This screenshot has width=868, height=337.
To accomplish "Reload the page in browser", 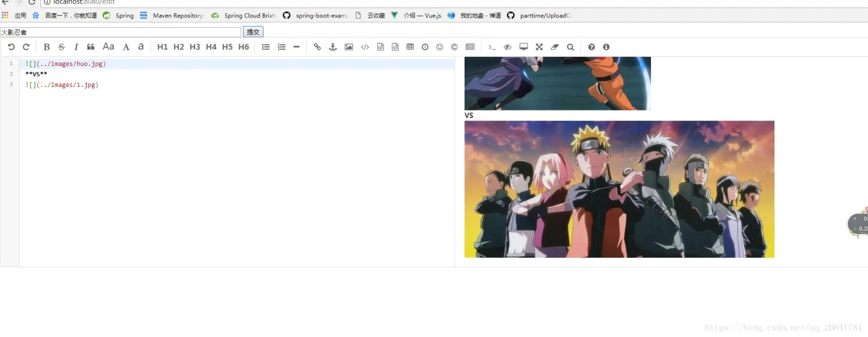I will (32, 2).
